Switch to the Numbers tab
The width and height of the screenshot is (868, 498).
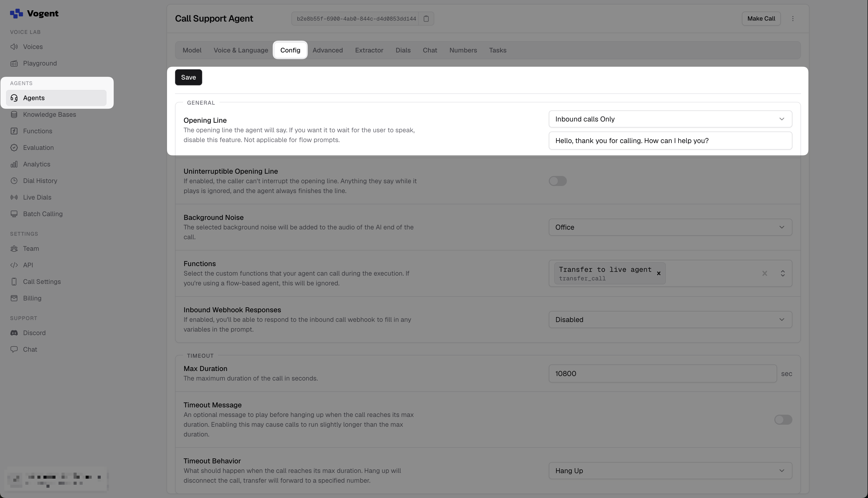[x=463, y=50]
